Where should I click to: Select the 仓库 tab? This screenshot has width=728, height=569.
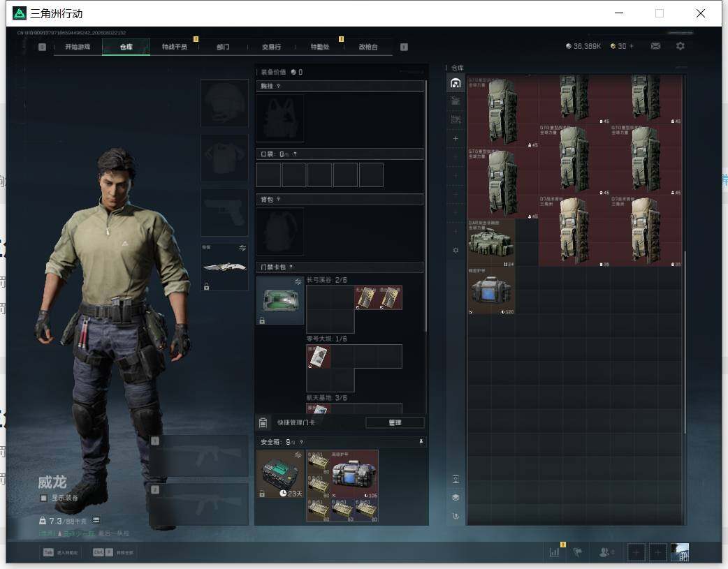tap(126, 47)
